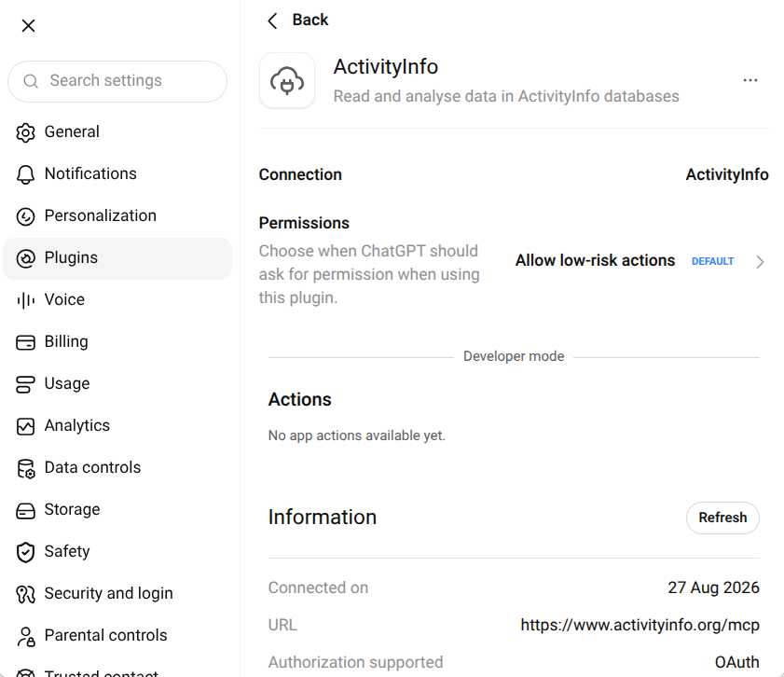Click the DEFAULT badge
The width and height of the screenshot is (784, 677).
click(x=712, y=261)
